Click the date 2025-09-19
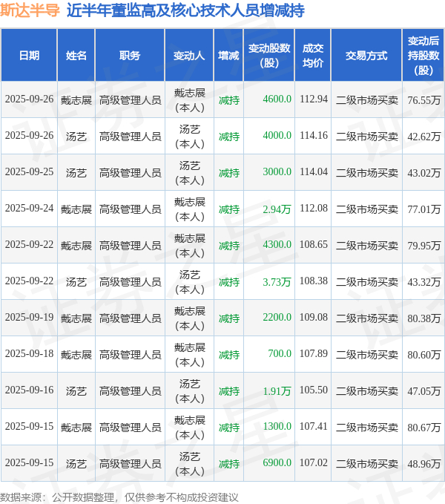The image size is (445, 504). (29, 317)
